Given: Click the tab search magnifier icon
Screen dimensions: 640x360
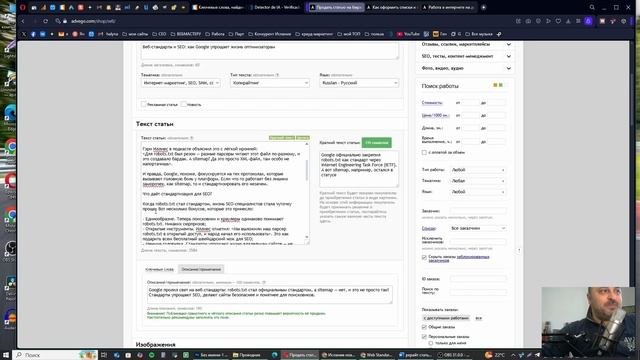Looking at the screenshot, I should pyautogui.click(x=592, y=7).
